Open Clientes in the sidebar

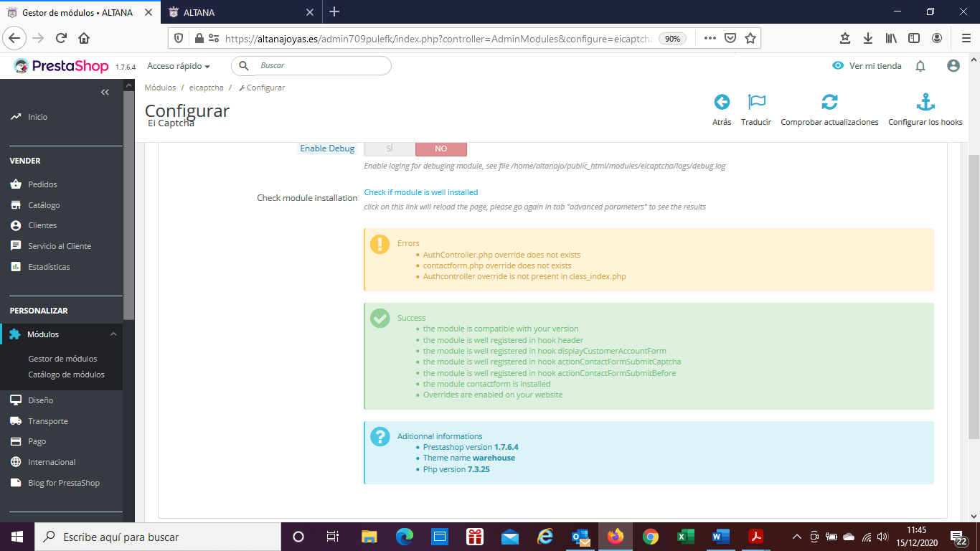[42, 225]
